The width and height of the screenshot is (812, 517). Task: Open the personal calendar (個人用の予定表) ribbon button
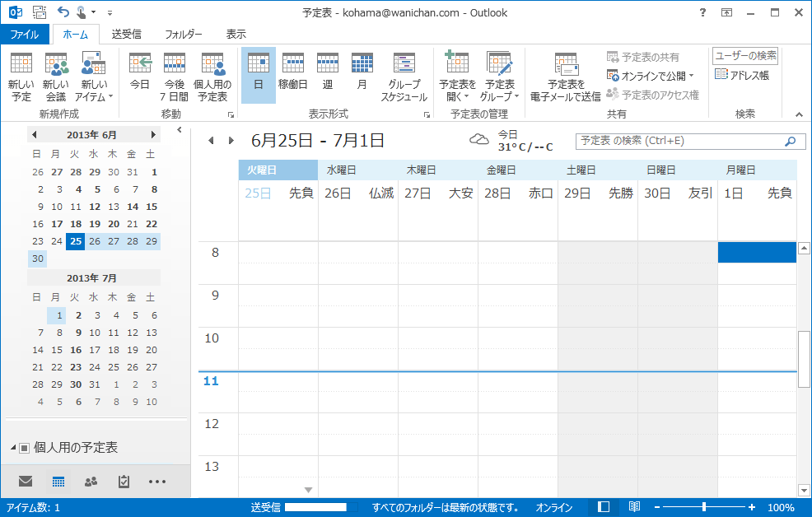click(x=212, y=77)
